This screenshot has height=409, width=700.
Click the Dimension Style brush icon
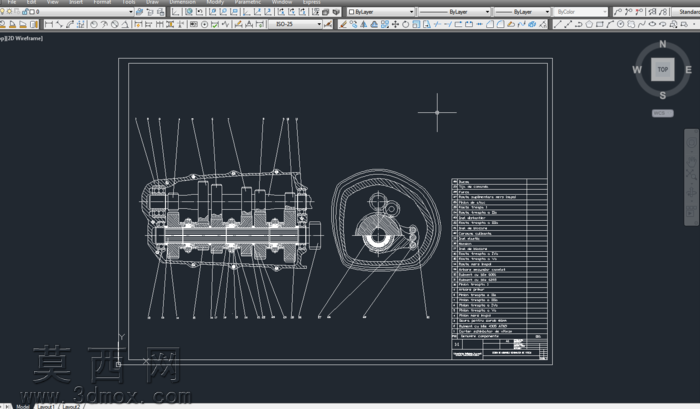point(328,24)
